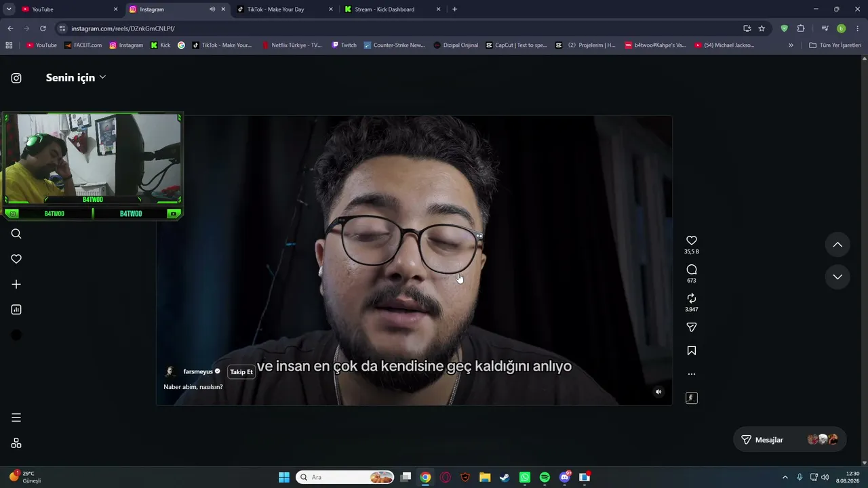Reload the Instagram page
Screen dimensions: 868x488
click(x=43, y=28)
